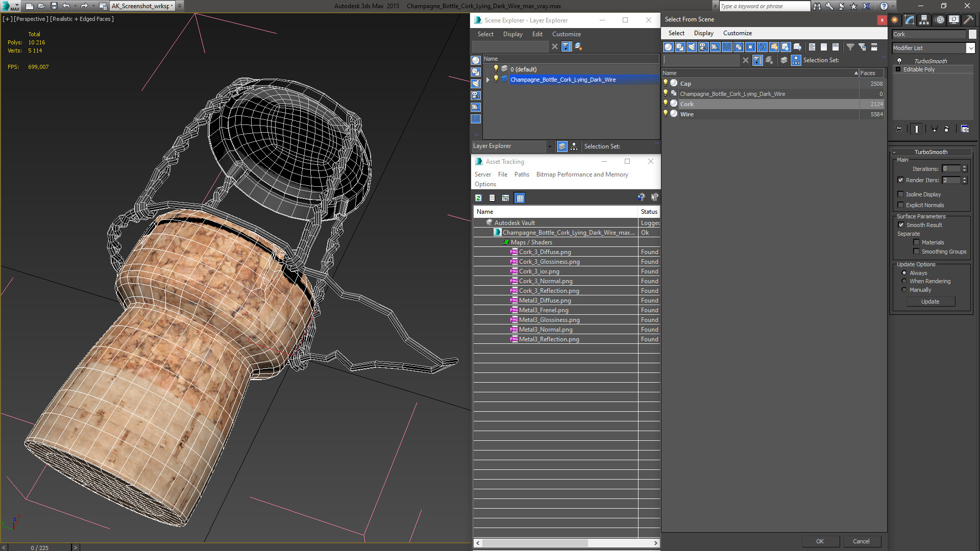Screen dimensions: 980x551
Task: Open the Create tab in command panel
Action: coord(895,20)
